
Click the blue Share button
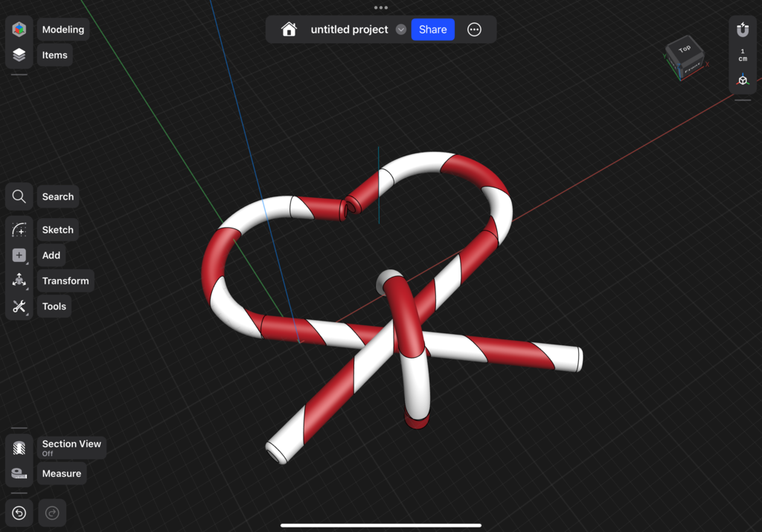432,30
